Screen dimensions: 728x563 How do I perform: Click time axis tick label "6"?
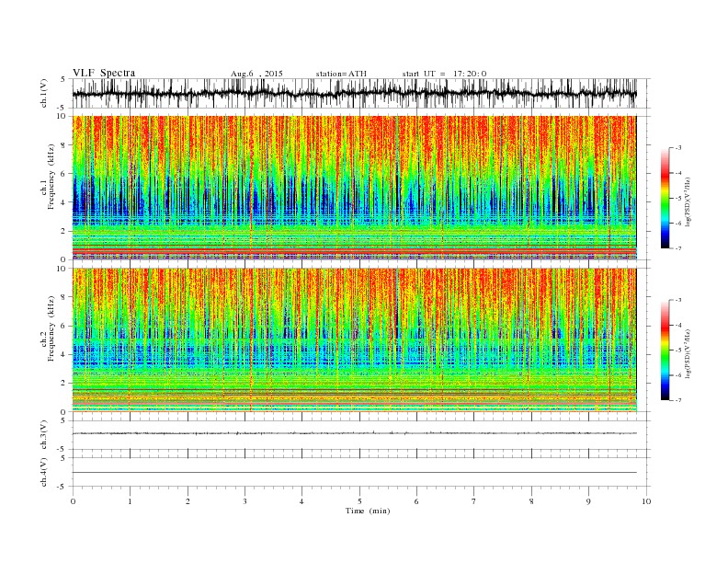coord(416,501)
